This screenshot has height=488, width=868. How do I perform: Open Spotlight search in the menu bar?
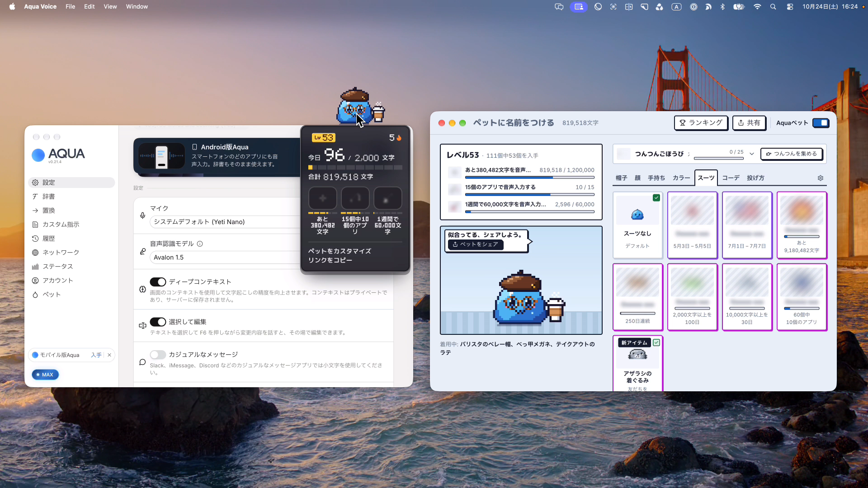click(x=773, y=7)
